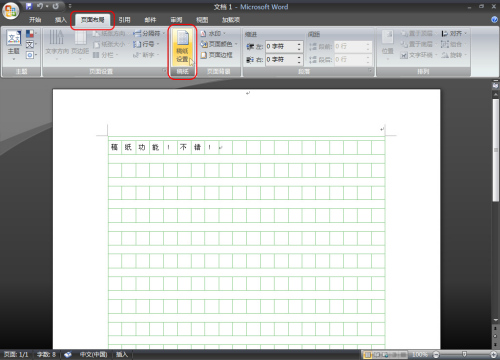Toggle Insert (插入) overwrite mode in the status bar
Image resolution: width=500 pixels, height=360 pixels.
click(122, 354)
